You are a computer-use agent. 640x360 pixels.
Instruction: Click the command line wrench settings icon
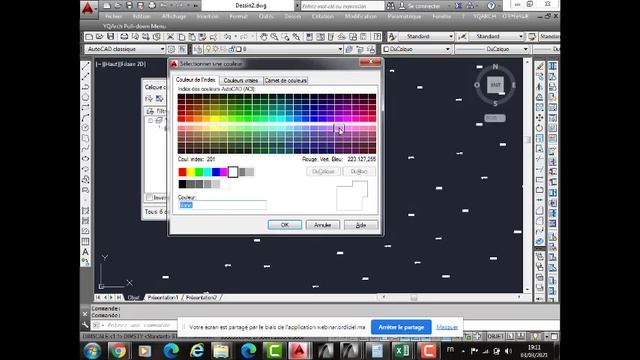point(85,325)
